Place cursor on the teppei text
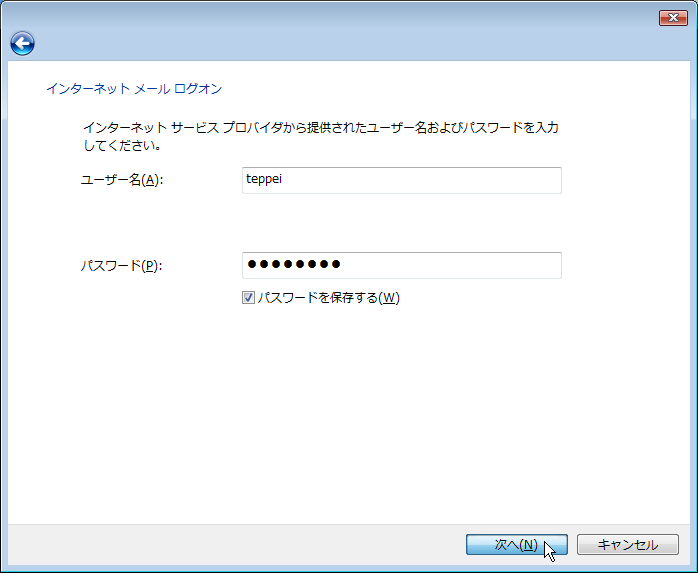This screenshot has height=573, width=698. click(x=264, y=179)
